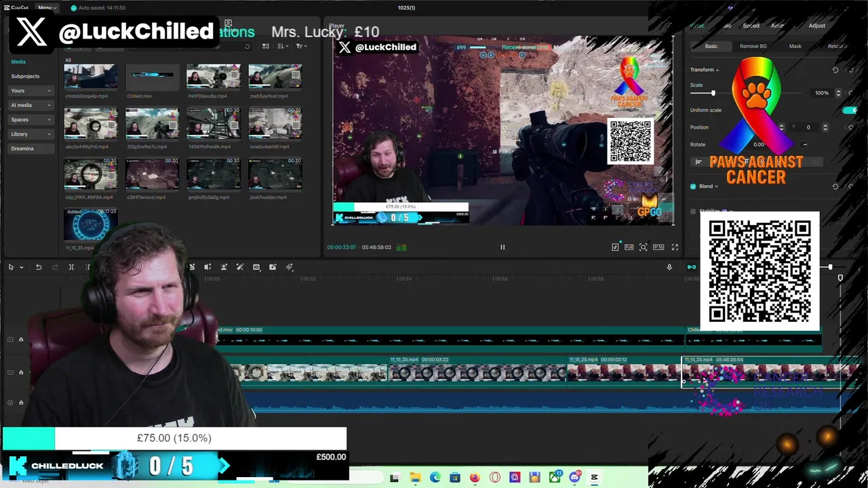Click the HD enhance timeline tool
868x488 pixels.
click(256, 267)
